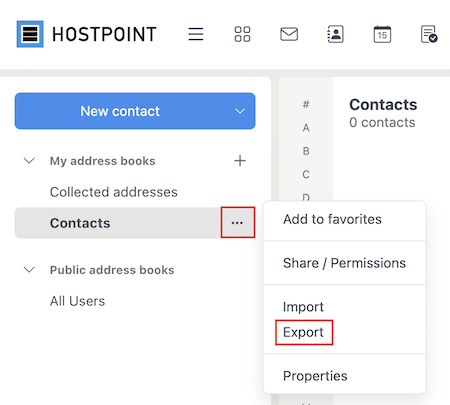The width and height of the screenshot is (450, 405).
Task: Expand the New contact dropdown arrow
Action: 240,111
